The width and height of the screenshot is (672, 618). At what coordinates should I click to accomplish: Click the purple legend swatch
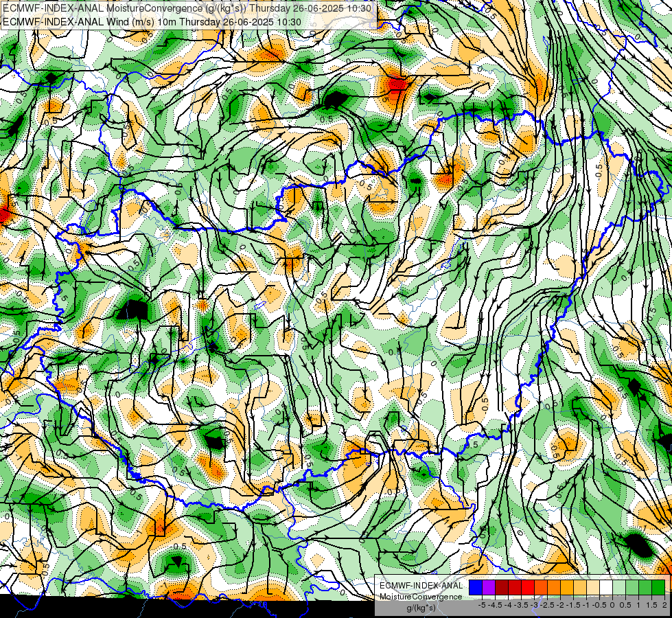pyautogui.click(x=489, y=588)
